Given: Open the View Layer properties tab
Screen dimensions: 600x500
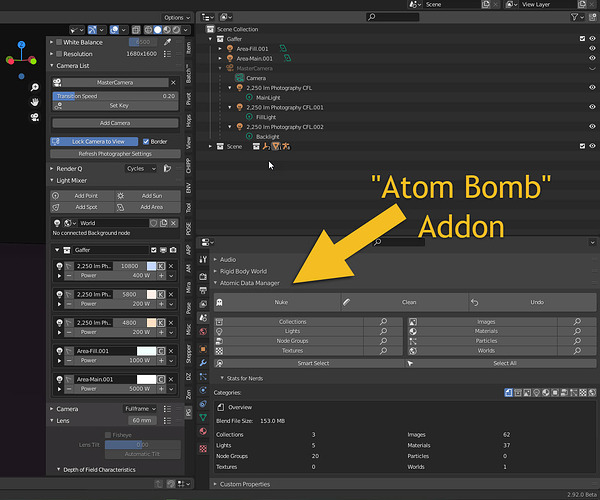Looking at the screenshot, I should (x=203, y=304).
